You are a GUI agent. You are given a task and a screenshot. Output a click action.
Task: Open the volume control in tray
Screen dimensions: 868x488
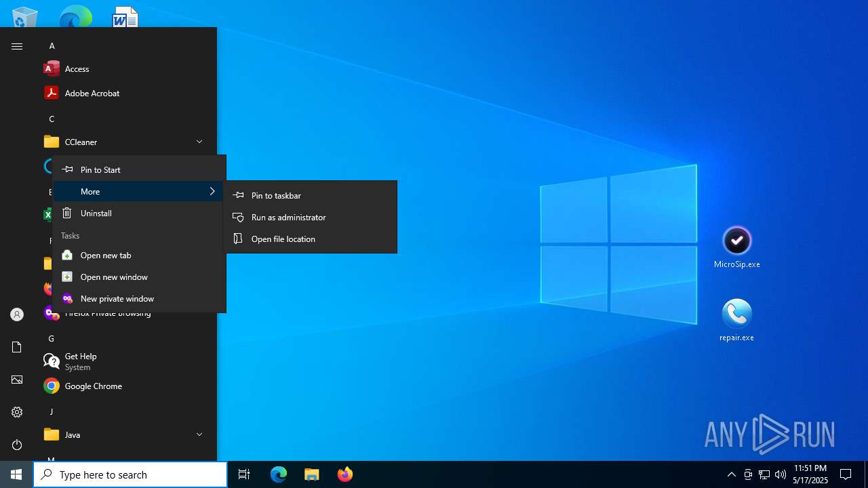[781, 474]
